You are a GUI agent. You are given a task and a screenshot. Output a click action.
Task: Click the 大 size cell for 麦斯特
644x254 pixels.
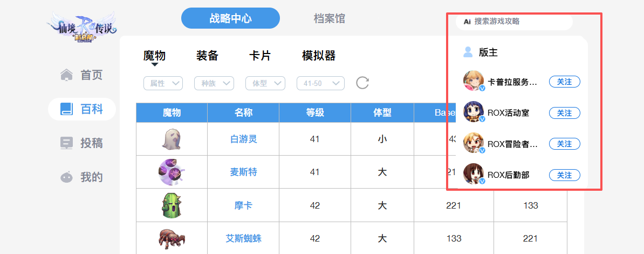[x=382, y=172]
